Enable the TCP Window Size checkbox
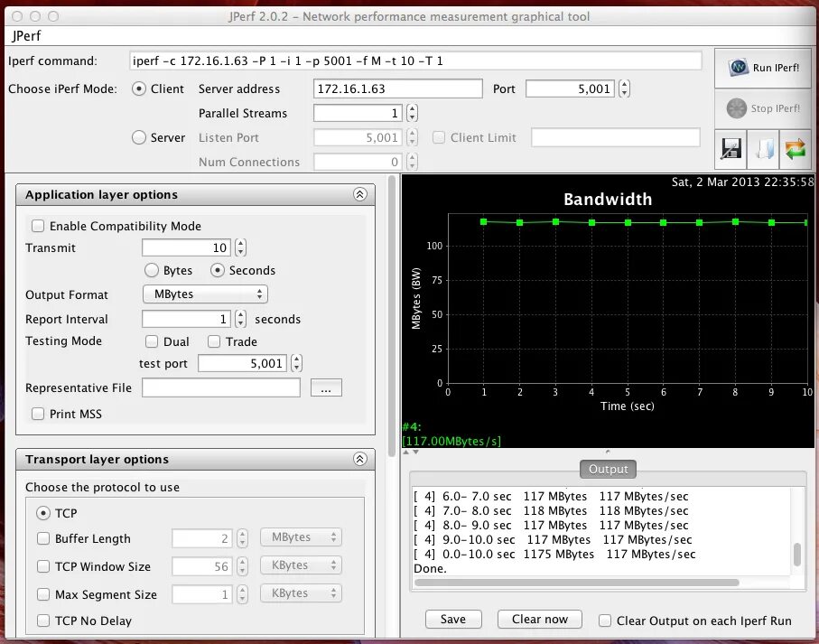Viewport: 819px width, 644px height. pyautogui.click(x=43, y=566)
